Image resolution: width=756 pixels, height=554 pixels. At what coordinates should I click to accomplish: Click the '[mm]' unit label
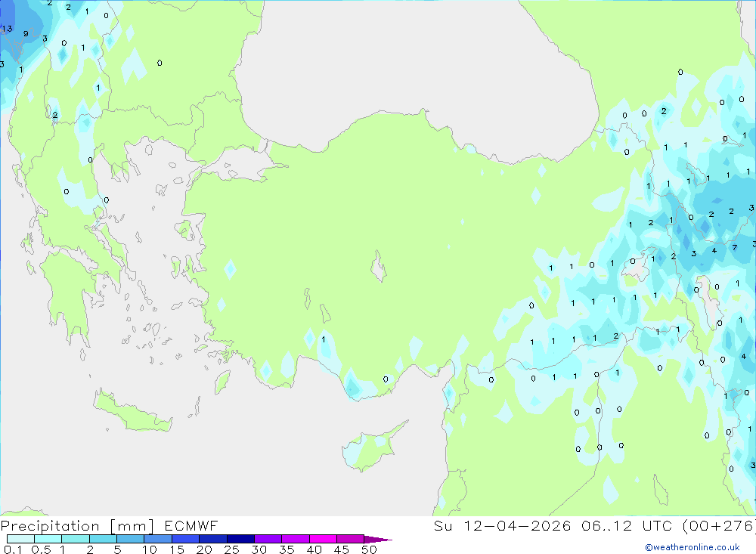(132, 525)
